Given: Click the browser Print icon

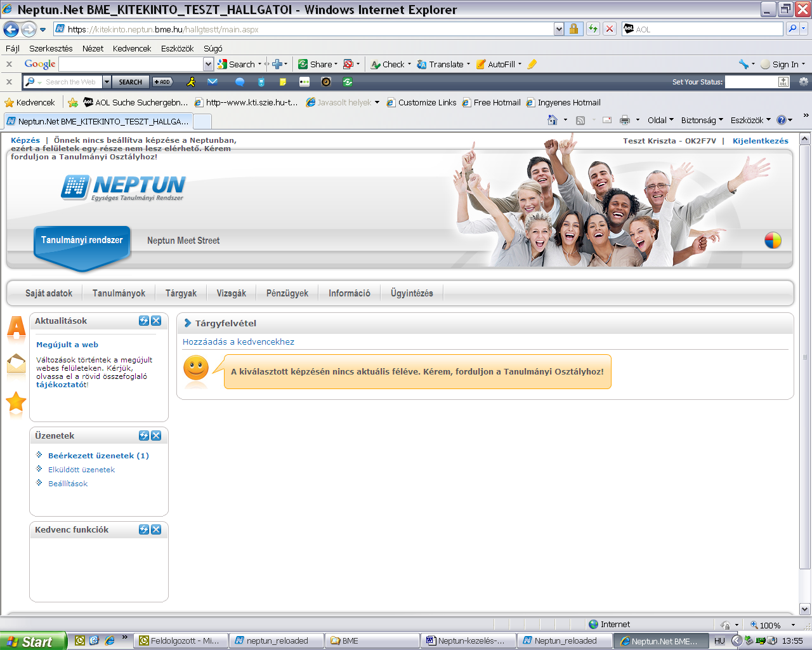Looking at the screenshot, I should tap(625, 120).
